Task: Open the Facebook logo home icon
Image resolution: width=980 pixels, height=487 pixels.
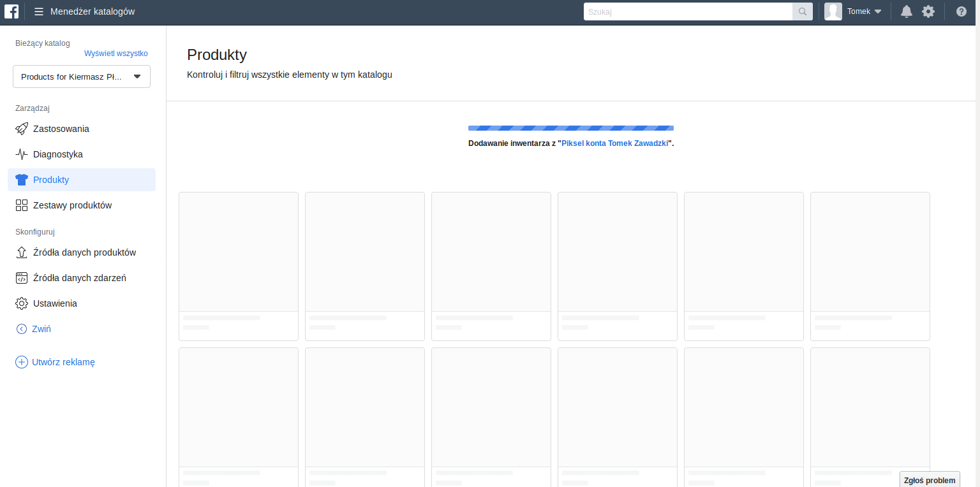Action: pyautogui.click(x=11, y=11)
